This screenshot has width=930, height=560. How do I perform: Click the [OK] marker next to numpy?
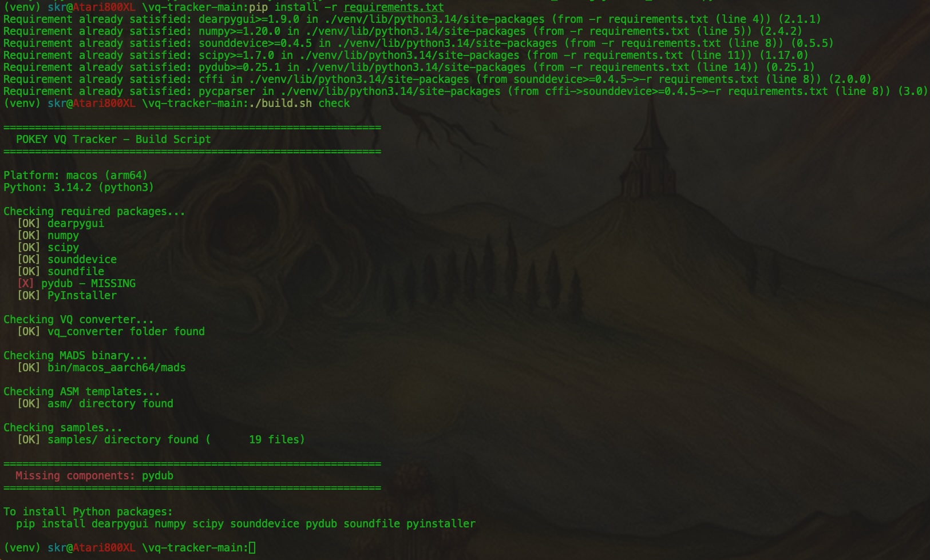[x=29, y=236]
